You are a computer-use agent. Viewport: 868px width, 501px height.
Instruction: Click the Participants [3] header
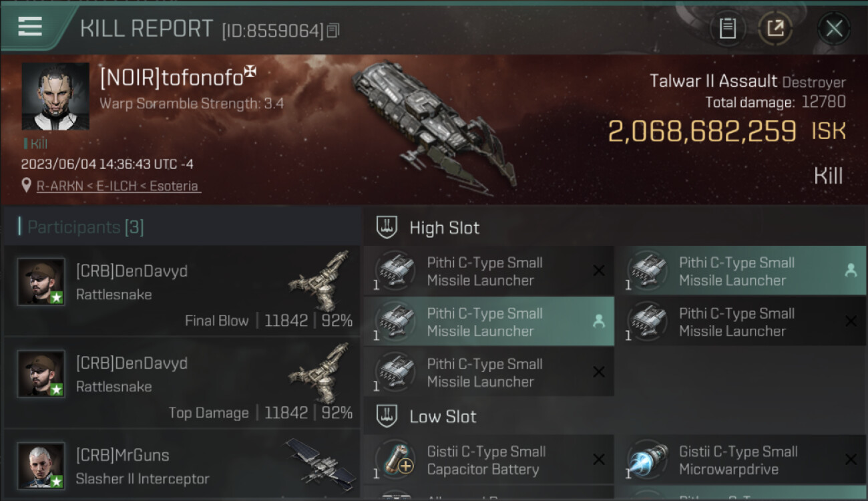[81, 227]
